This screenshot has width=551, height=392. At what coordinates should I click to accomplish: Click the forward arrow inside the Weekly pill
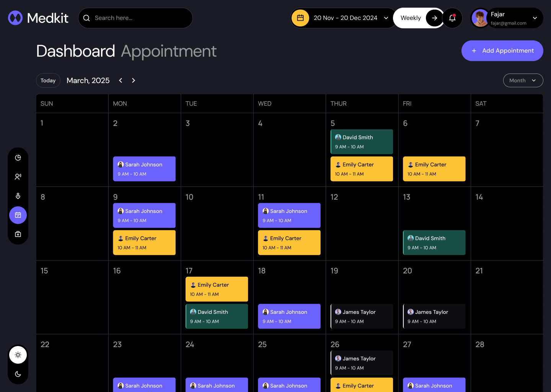pyautogui.click(x=434, y=18)
